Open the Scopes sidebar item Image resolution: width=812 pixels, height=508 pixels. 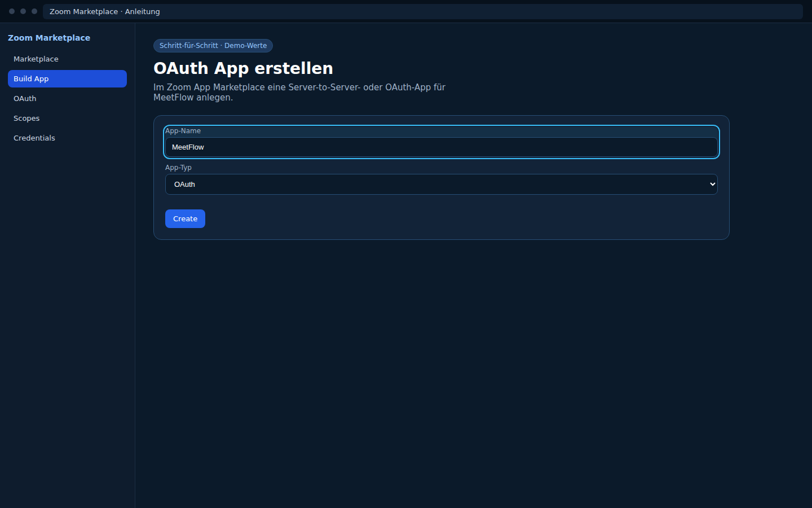[x=67, y=119]
